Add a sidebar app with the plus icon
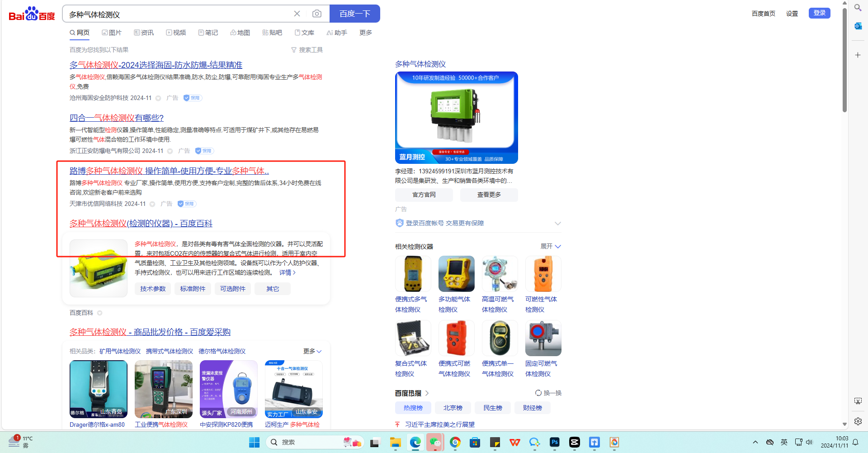This screenshot has height=453, width=868. point(858,55)
